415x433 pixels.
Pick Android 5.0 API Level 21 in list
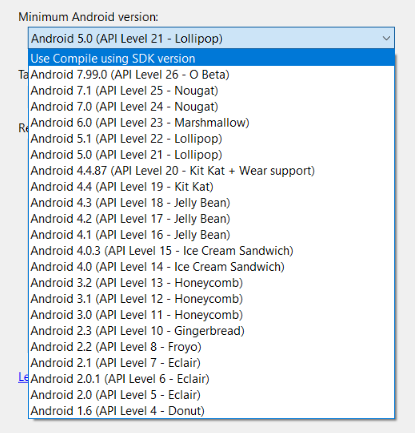click(212, 154)
